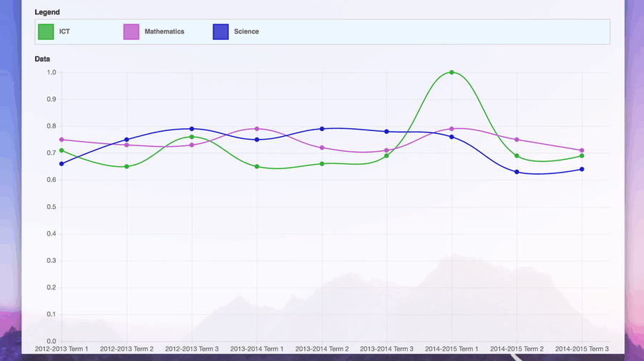Toggle the Mathematics series legend label

click(164, 32)
